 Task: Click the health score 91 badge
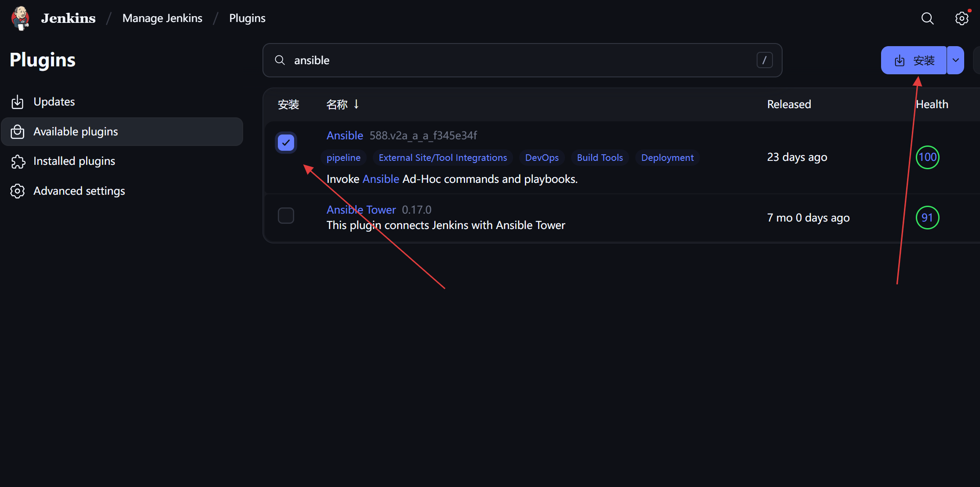tap(927, 218)
